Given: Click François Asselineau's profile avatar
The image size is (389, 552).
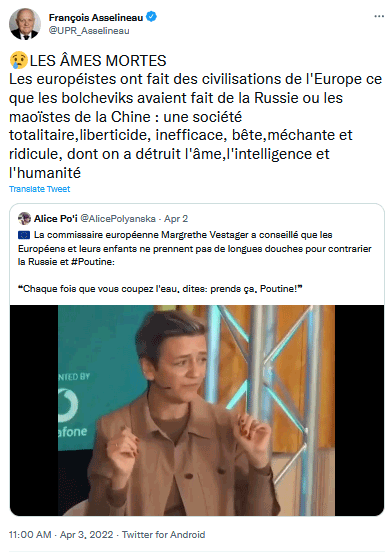Looking at the screenshot, I should point(25,24).
